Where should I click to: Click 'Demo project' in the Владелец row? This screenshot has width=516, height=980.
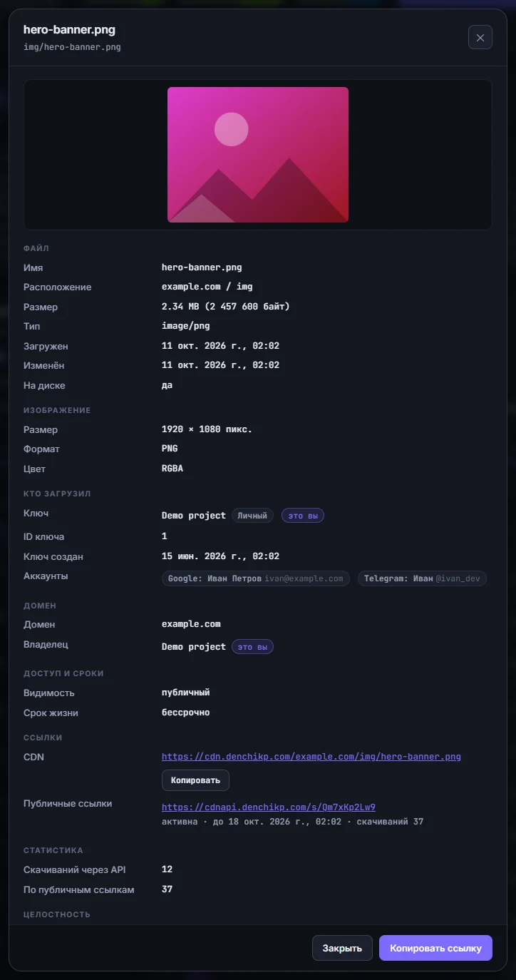click(x=193, y=647)
